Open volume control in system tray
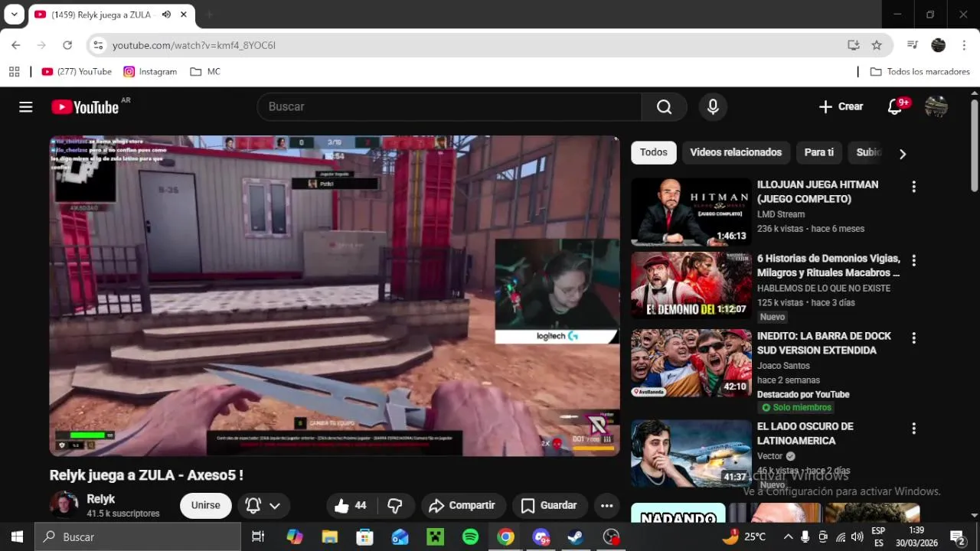Image resolution: width=980 pixels, height=551 pixels. click(857, 537)
